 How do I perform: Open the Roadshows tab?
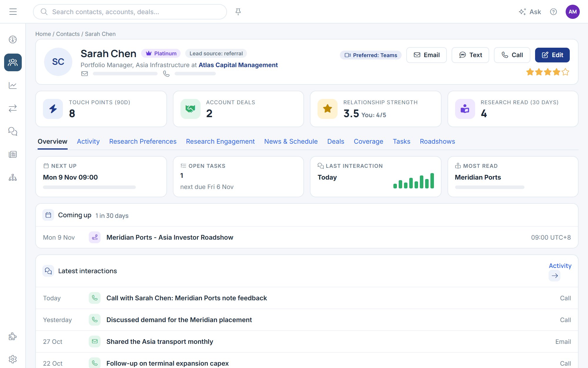tap(437, 142)
